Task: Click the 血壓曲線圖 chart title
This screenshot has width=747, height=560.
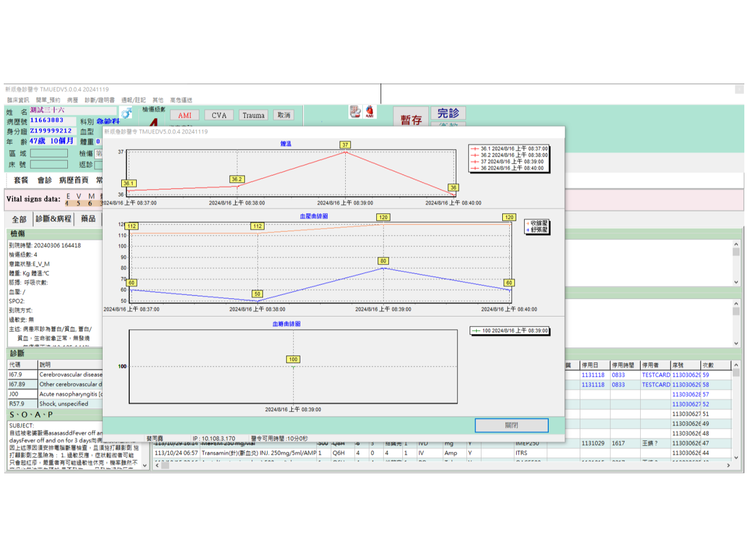Action: point(314,216)
